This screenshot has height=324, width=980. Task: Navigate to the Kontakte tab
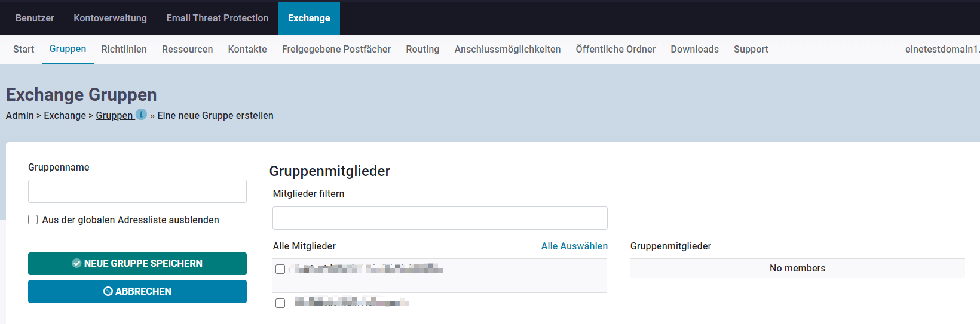click(x=247, y=49)
